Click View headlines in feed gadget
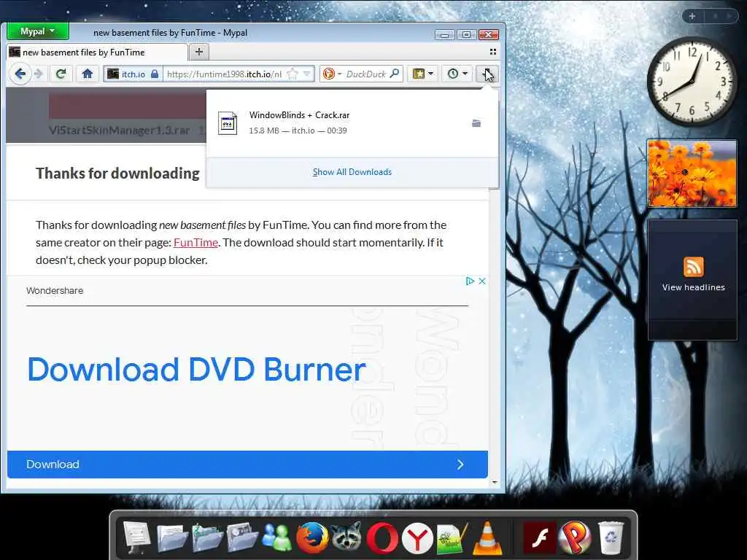The width and height of the screenshot is (747, 560). [x=693, y=287]
